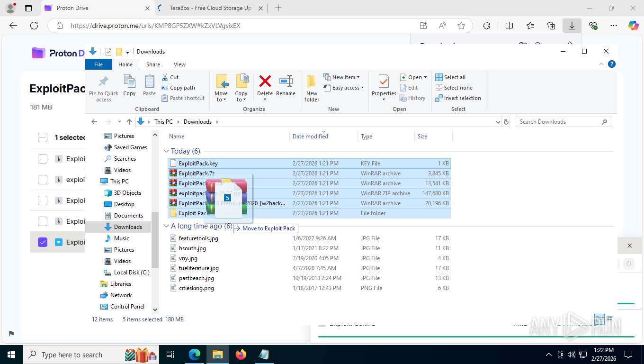Screen dimensions: 644x364
Task: Open Explorer Help question mark
Action: pos(612,64)
